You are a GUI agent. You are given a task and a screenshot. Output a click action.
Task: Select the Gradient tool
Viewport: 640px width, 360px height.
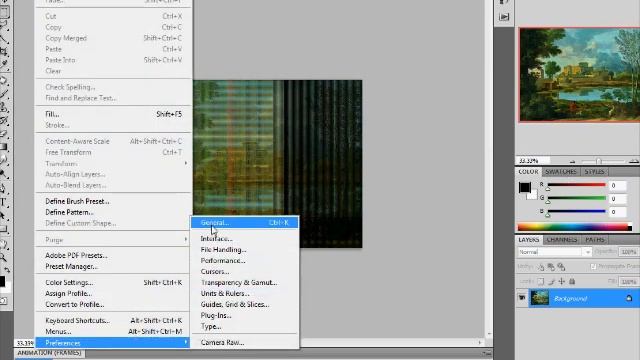(x=4, y=147)
